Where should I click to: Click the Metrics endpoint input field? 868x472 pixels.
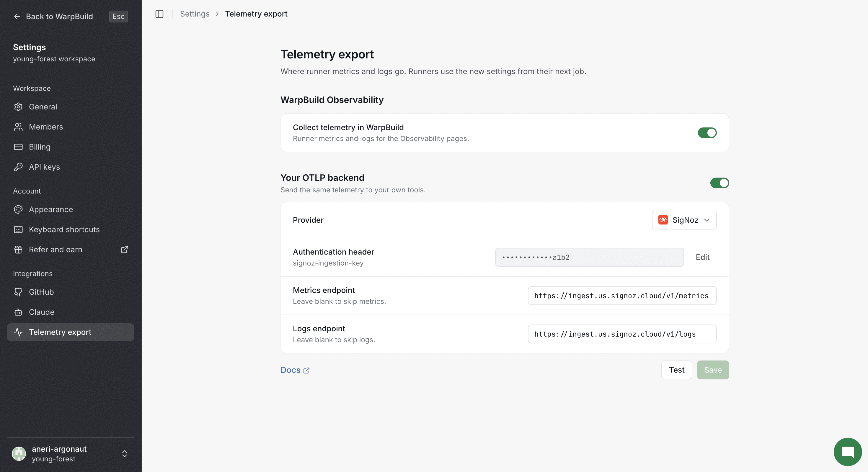pos(622,296)
